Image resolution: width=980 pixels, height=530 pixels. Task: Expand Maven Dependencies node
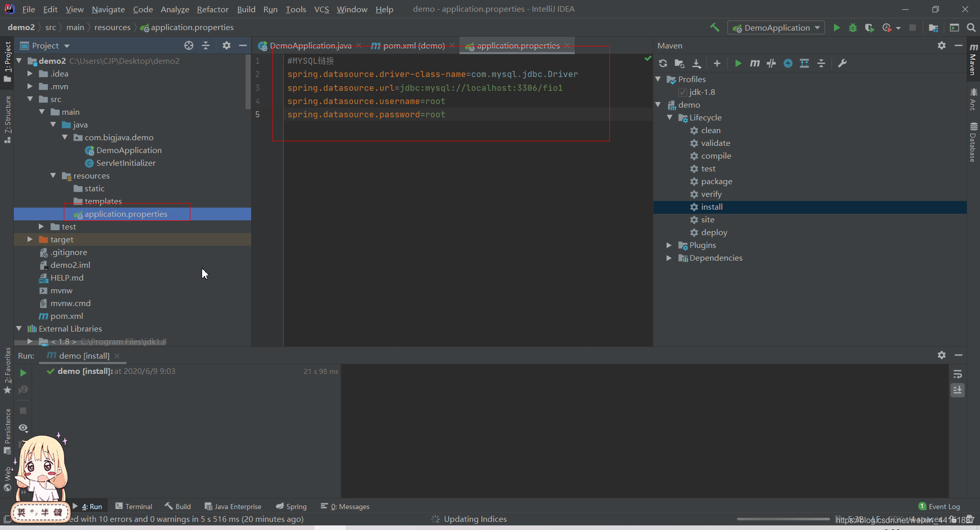click(x=669, y=258)
